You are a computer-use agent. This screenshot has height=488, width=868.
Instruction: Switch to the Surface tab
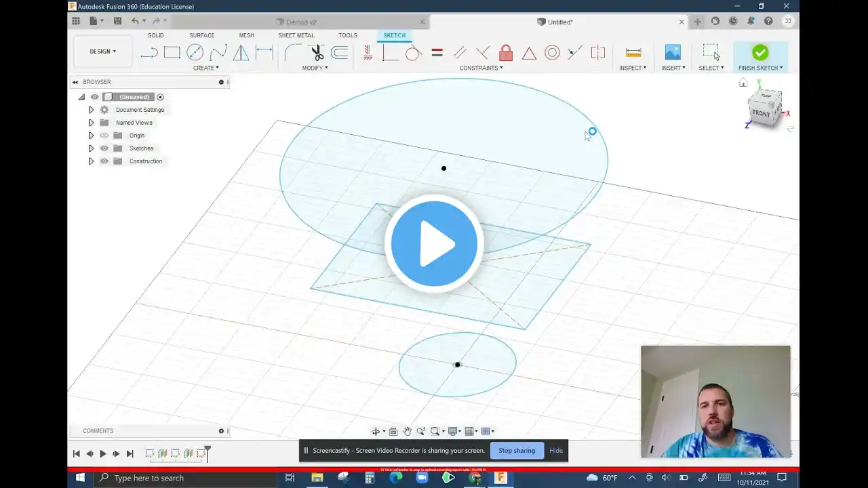pos(201,35)
